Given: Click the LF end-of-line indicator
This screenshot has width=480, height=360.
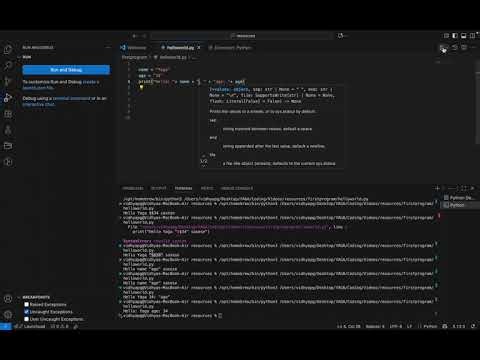Looking at the screenshot, I should [410, 326].
